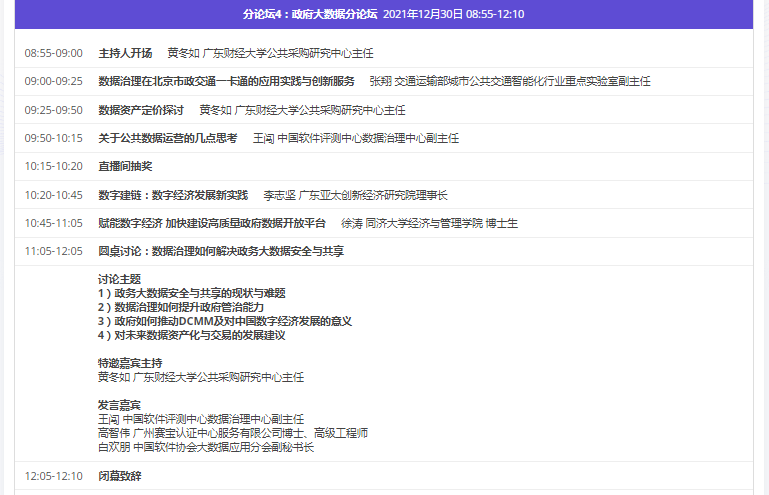Screen dimensions: 769x495
Task: Select the 讨论主题 heading
Action: [119, 279]
